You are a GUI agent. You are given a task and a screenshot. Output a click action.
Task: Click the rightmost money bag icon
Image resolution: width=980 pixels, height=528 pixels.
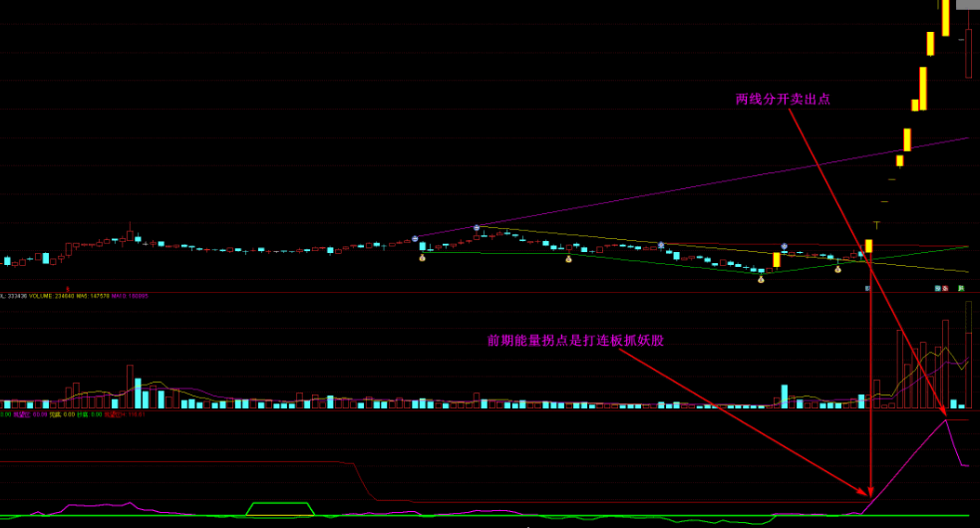pyautogui.click(x=837, y=269)
